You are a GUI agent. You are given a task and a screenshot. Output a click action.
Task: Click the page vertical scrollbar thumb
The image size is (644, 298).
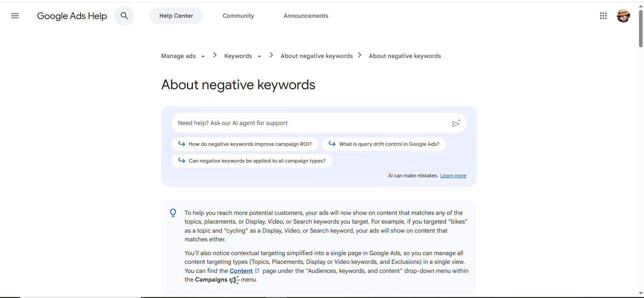click(641, 28)
